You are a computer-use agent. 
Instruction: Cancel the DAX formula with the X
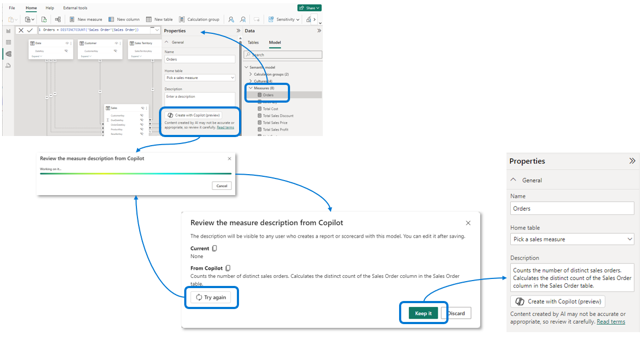coord(21,30)
